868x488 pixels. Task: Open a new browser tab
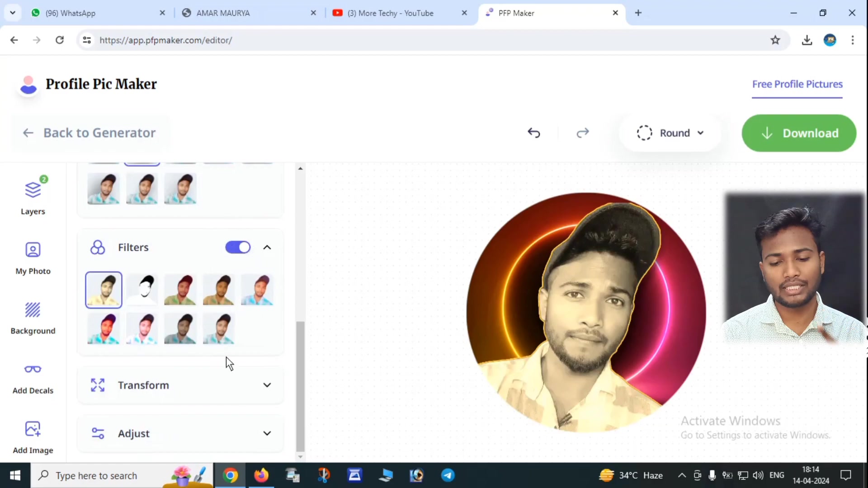tap(638, 13)
